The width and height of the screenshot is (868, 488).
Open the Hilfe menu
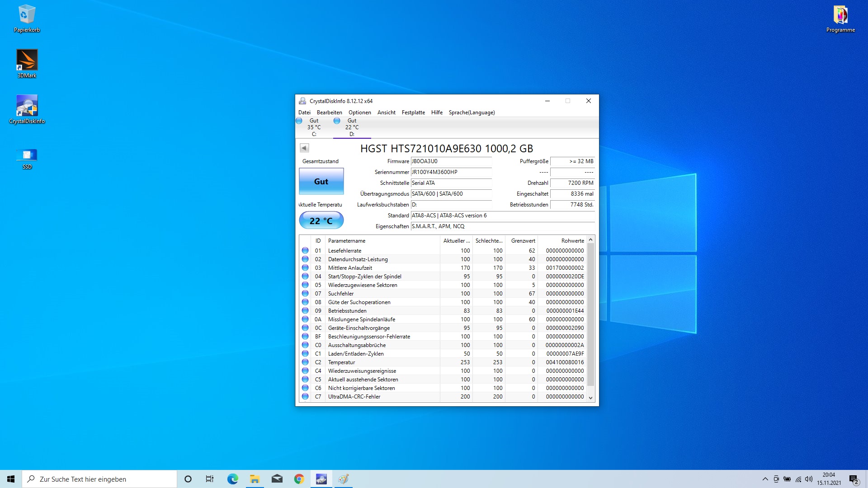437,113
